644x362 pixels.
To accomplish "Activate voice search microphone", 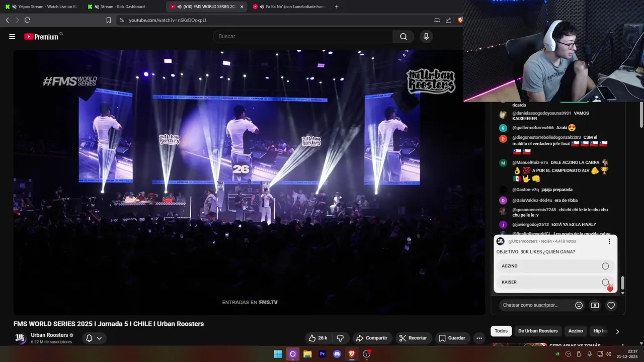I will pos(426,36).
